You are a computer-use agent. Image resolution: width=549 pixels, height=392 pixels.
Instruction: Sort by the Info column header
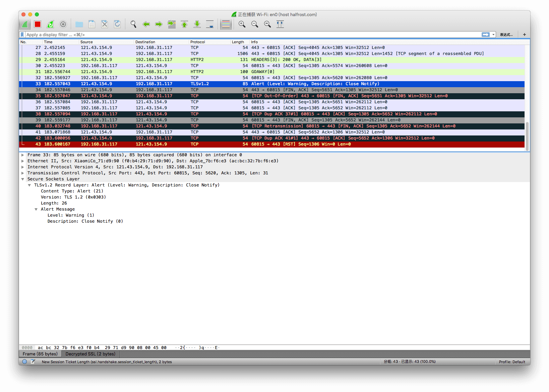point(387,42)
